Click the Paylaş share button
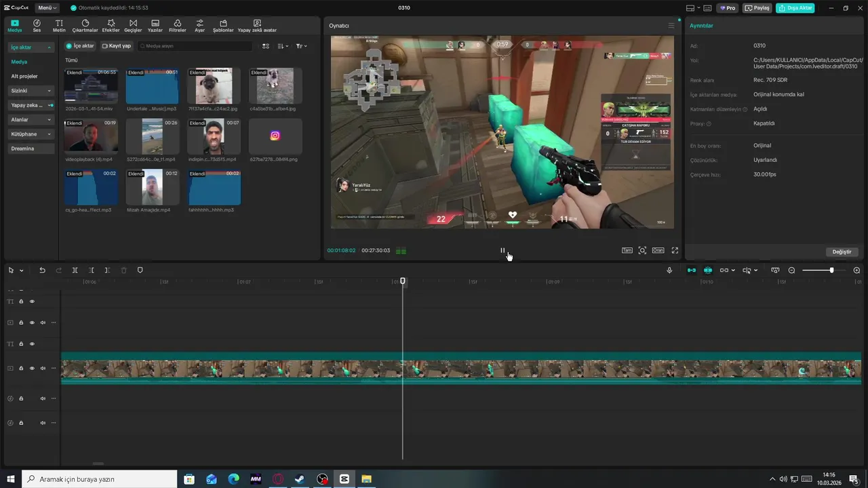 (757, 8)
